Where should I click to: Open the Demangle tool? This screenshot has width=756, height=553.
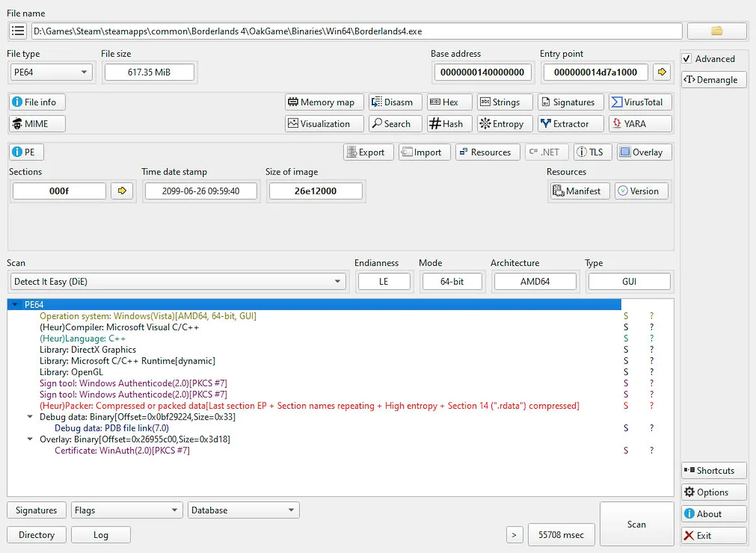pos(714,80)
